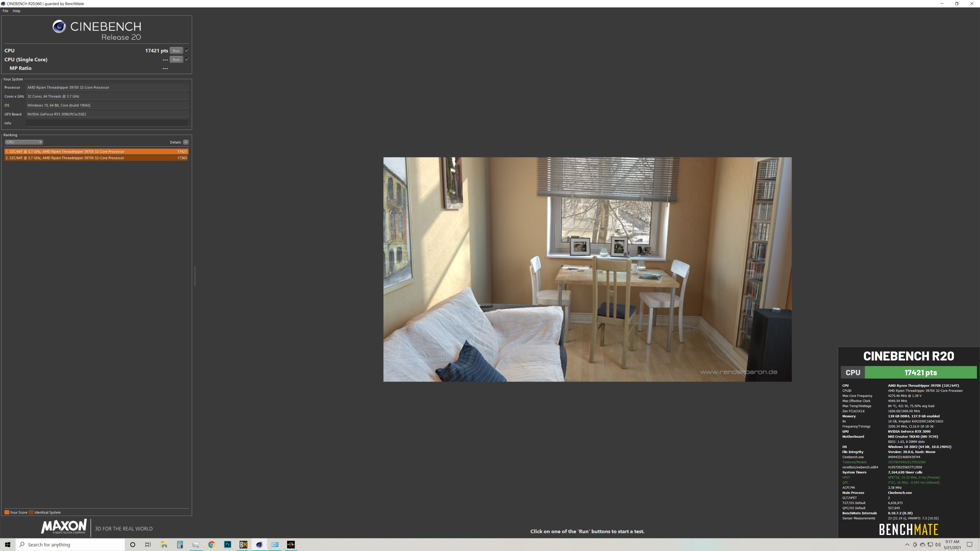Click the OneDrive tray icon
The height and width of the screenshot is (551, 980).
click(x=923, y=545)
